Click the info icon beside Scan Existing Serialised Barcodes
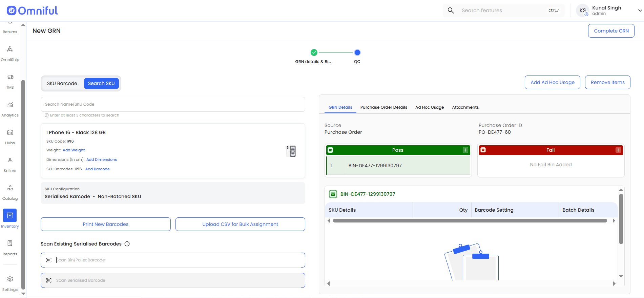644x298 pixels. tap(127, 244)
